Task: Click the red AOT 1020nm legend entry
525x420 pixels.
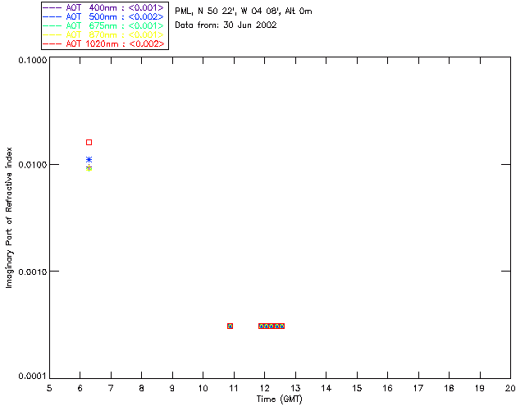Action: tap(103, 43)
